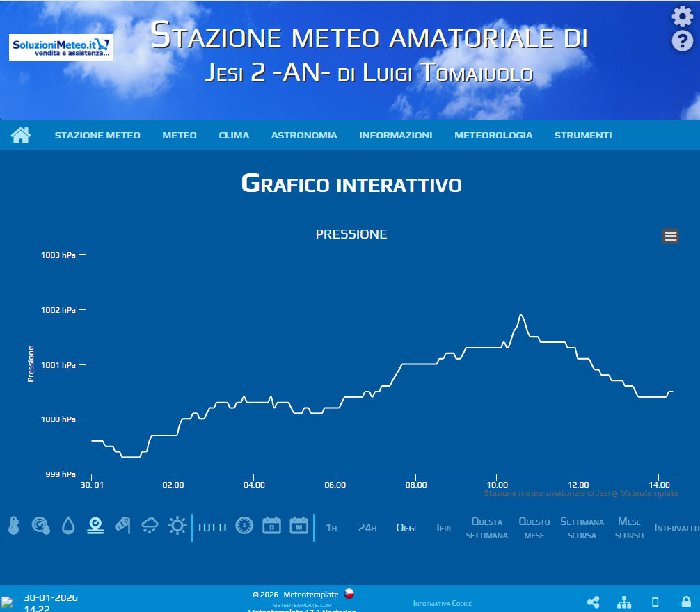
Task: Click the Informativa Cookie link
Action: pos(443,603)
